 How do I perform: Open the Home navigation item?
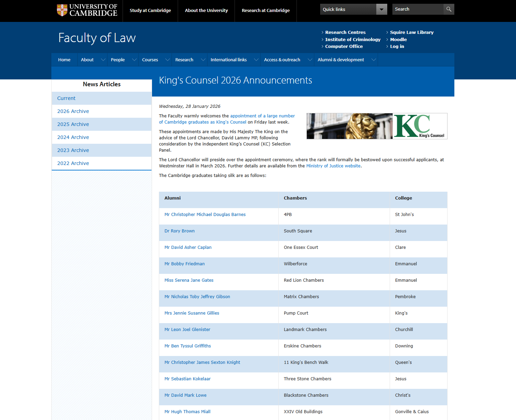(64, 60)
